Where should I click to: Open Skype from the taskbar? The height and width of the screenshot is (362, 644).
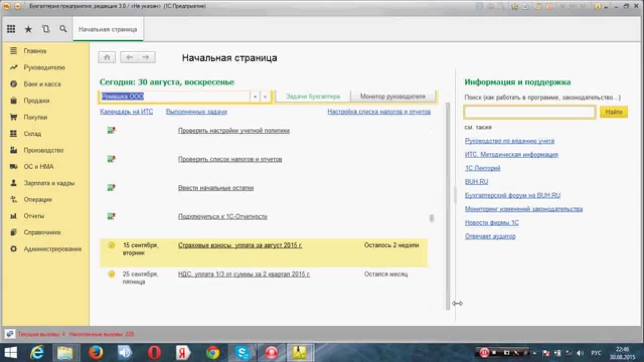(x=242, y=352)
